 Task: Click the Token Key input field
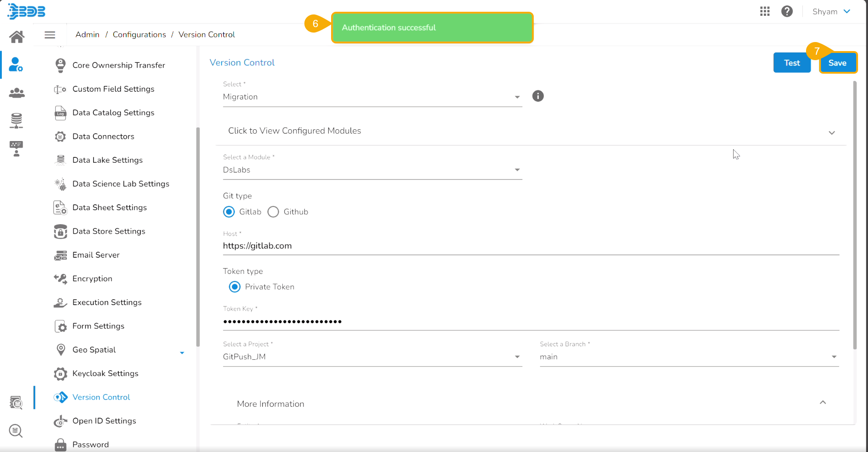pos(531,321)
